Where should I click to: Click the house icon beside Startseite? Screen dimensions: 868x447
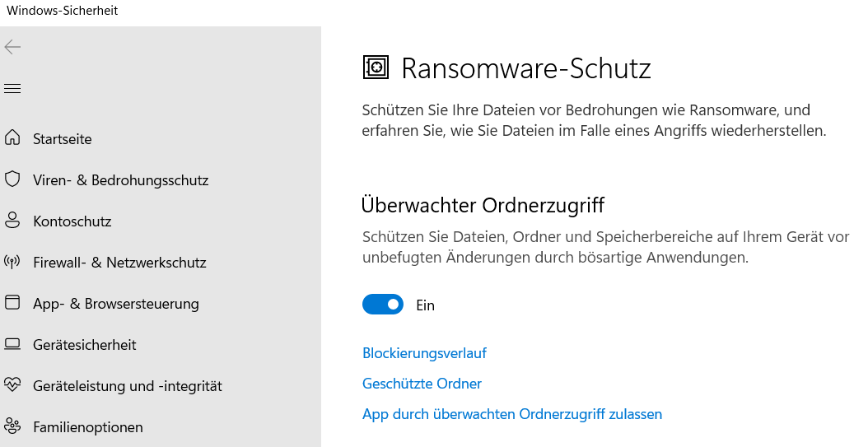click(12, 138)
